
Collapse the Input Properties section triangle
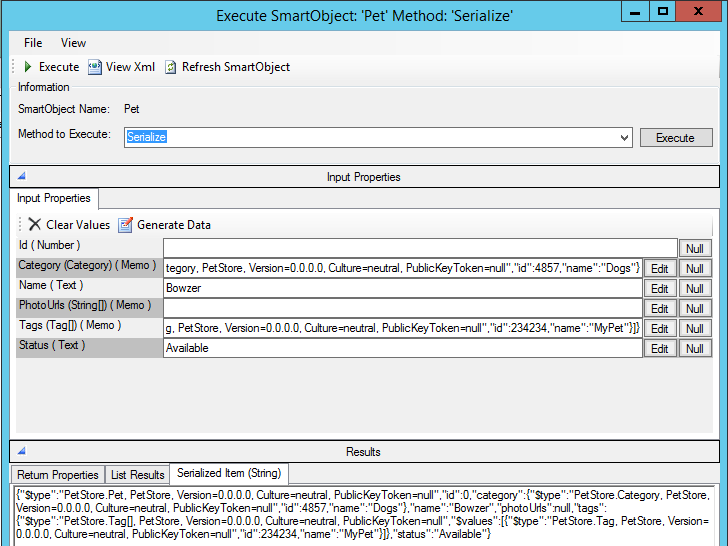point(22,177)
